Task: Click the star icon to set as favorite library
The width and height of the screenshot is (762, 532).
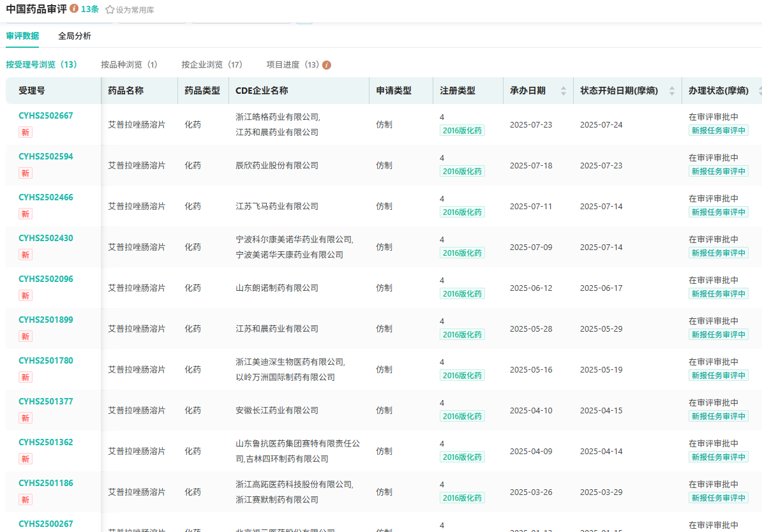Action: [x=110, y=10]
